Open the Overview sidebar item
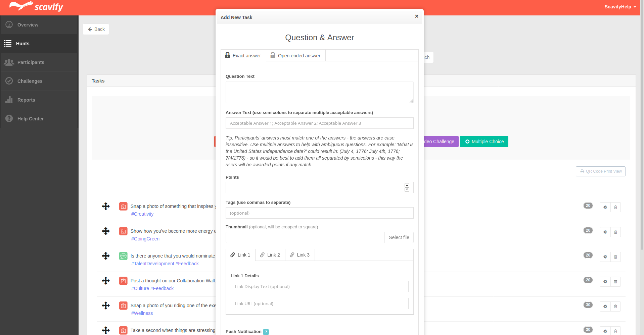 (x=39, y=25)
